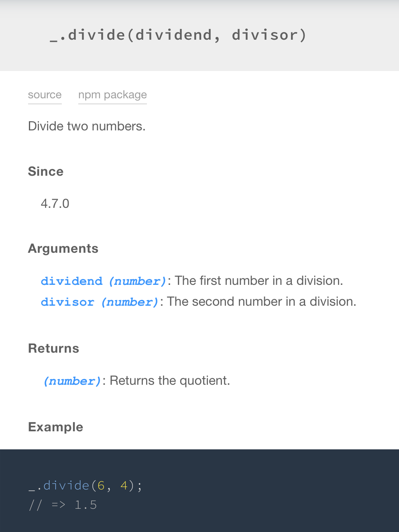
Task: Click the commented result line showing 1.5
Action: point(62,505)
